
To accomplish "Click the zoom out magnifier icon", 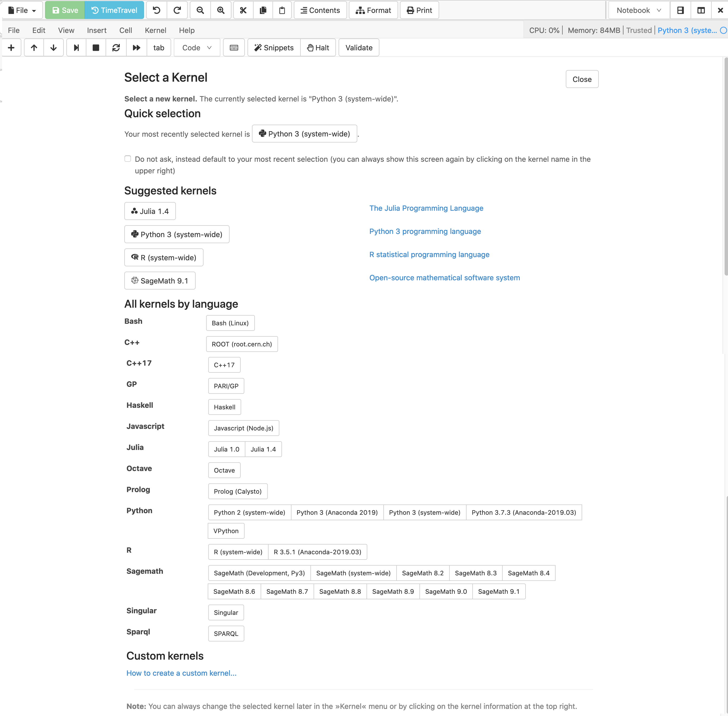I will pos(200,10).
